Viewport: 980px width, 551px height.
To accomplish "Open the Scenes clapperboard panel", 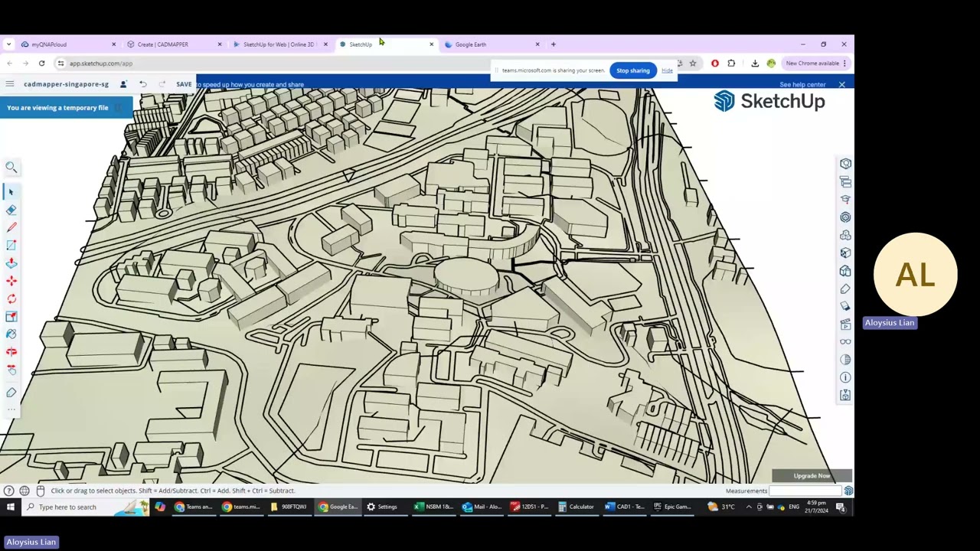I will coord(845,324).
